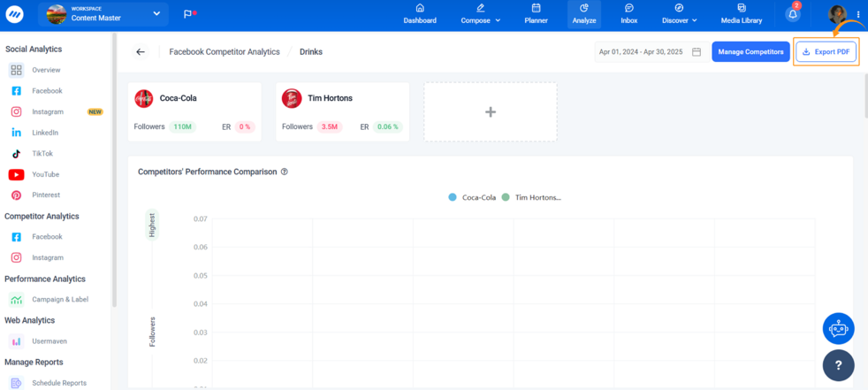Go to the Dashboard tab

pyautogui.click(x=420, y=14)
